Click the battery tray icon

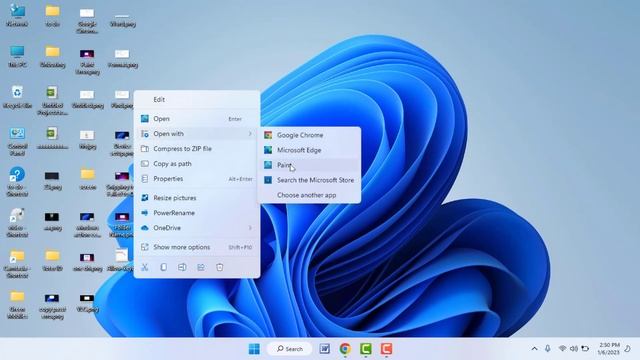pos(585,349)
